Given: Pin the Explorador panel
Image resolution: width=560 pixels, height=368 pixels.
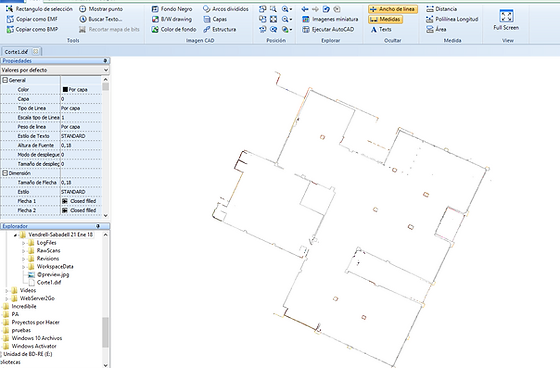Looking at the screenshot, I should coord(98,226).
